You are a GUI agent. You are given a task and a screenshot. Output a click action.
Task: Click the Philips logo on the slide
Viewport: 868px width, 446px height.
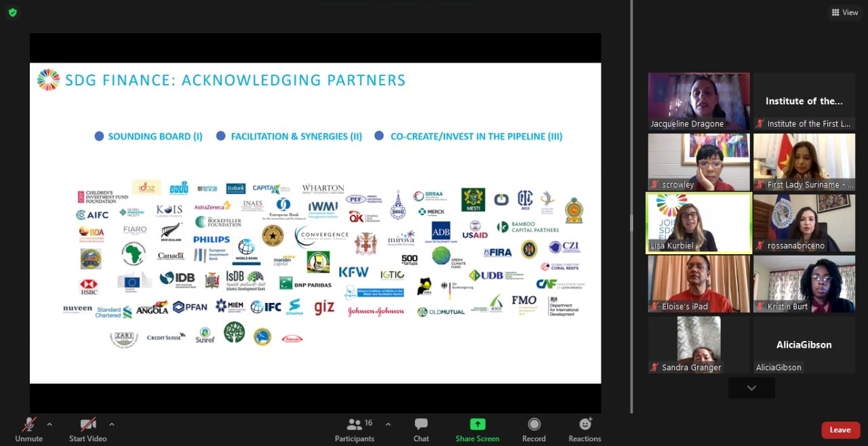pyautogui.click(x=212, y=239)
